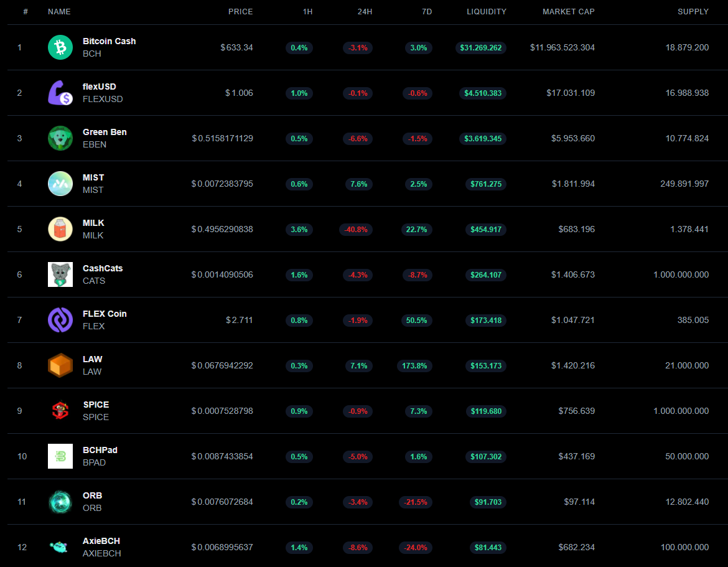Click the ORB glowing sphere icon

tap(60, 502)
